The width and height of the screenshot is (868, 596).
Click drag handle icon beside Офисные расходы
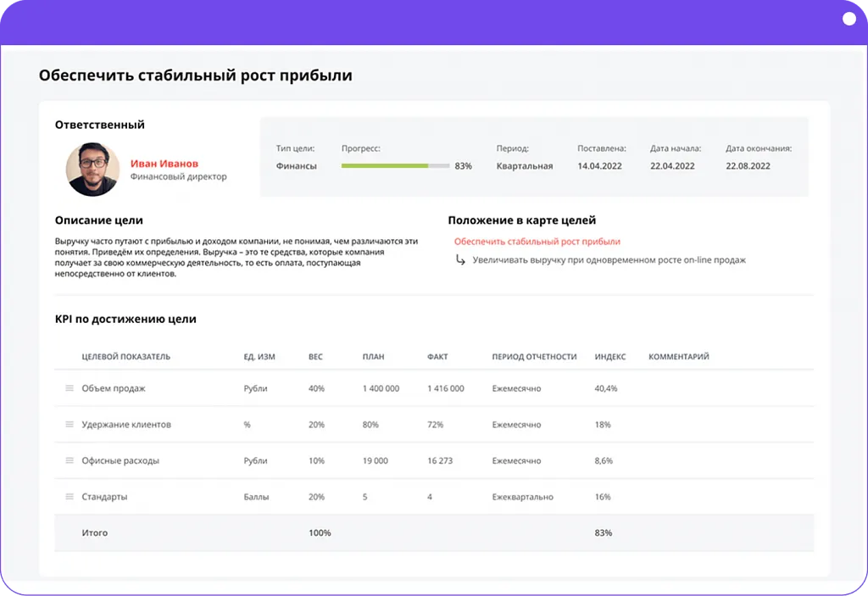point(70,461)
